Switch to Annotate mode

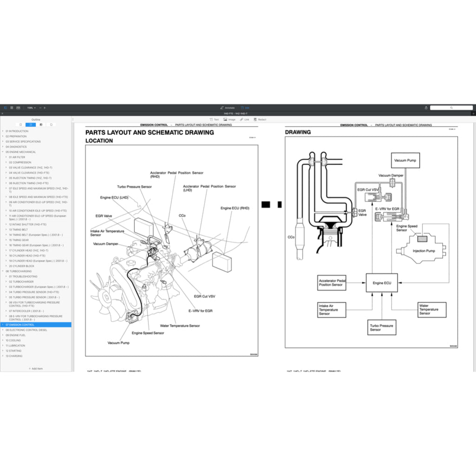coord(227,107)
